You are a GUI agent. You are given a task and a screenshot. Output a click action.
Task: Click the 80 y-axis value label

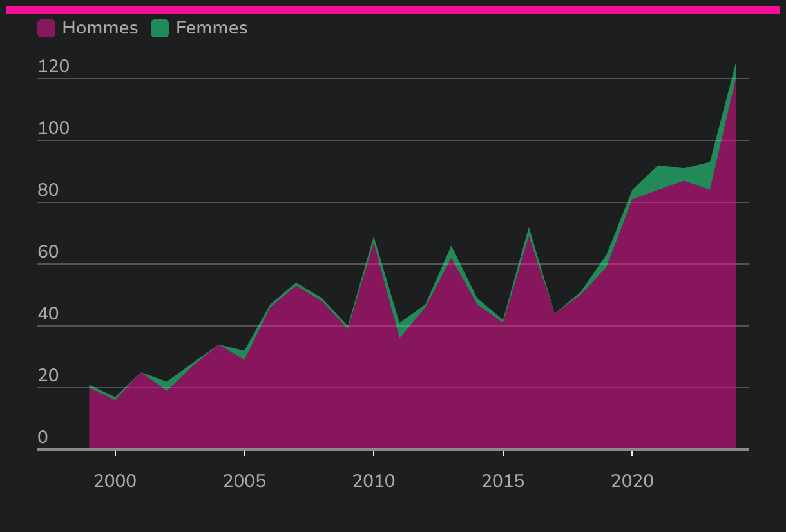click(x=48, y=191)
